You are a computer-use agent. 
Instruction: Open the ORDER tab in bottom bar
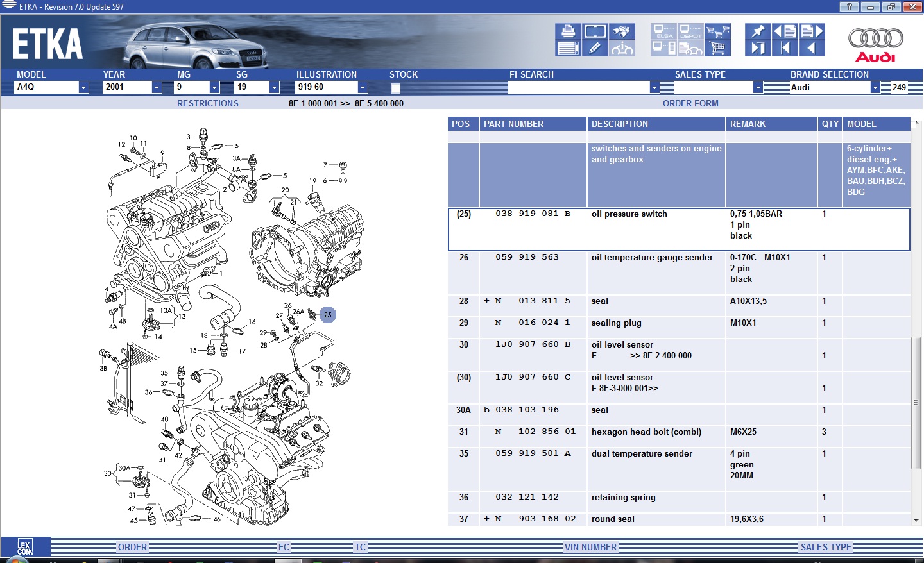[x=133, y=547]
